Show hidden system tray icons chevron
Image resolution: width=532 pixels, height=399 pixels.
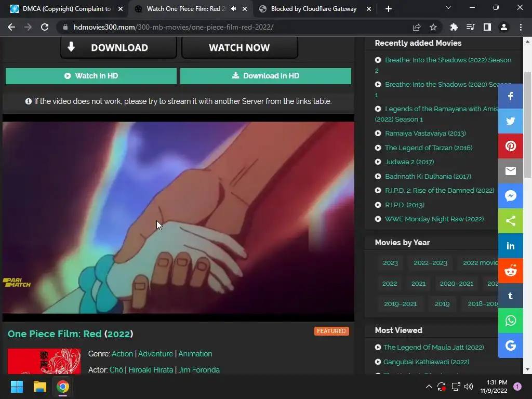(429, 387)
